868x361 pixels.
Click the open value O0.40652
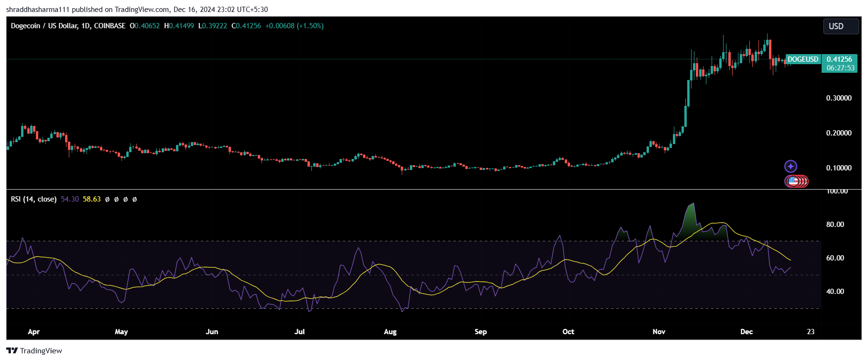[145, 26]
